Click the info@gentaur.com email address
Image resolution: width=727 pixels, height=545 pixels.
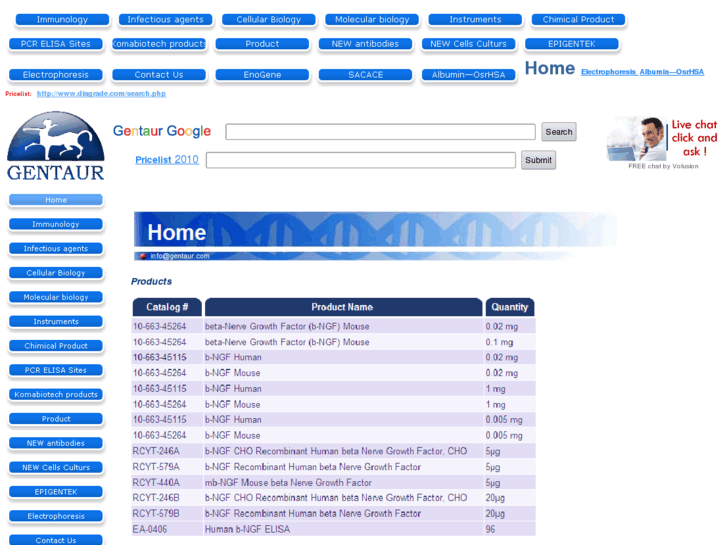[180, 256]
